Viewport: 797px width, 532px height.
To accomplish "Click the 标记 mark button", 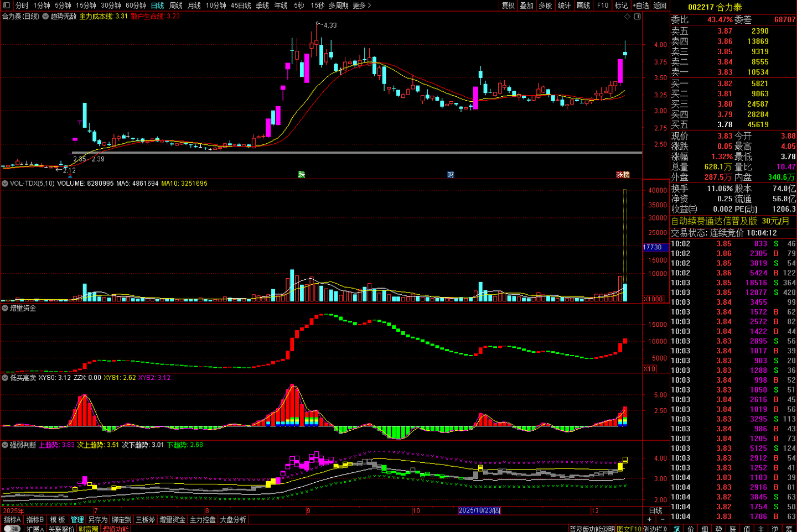I will coord(622,6).
